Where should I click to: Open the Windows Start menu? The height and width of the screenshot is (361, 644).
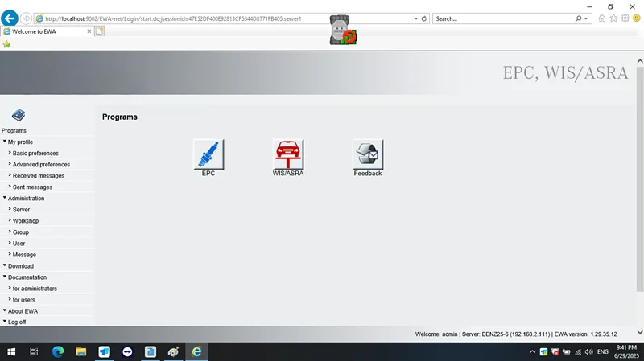(11, 351)
